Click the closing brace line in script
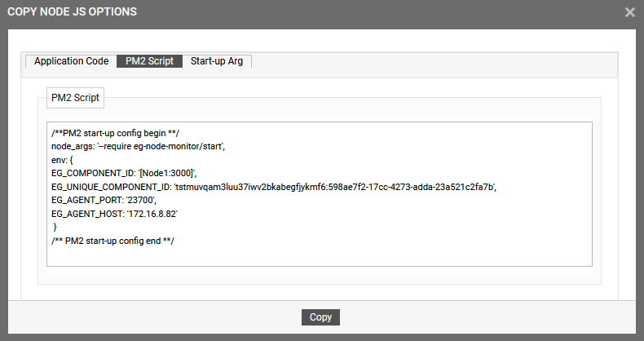Image resolution: width=644 pixels, height=341 pixels. (55, 227)
